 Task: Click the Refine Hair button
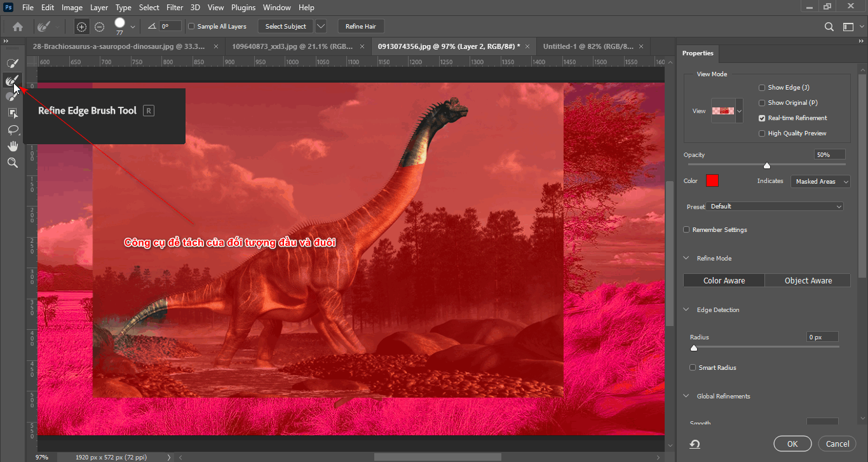tap(361, 26)
